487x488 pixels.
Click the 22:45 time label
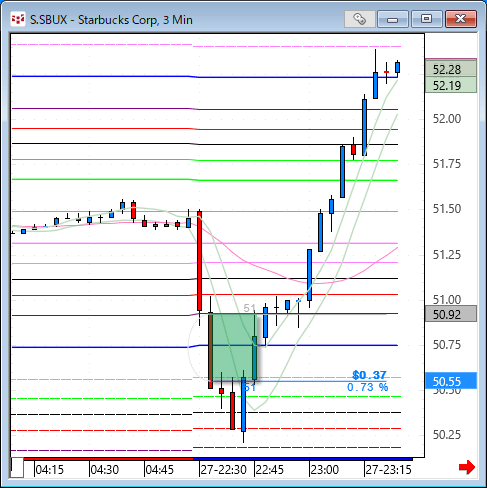click(x=269, y=470)
